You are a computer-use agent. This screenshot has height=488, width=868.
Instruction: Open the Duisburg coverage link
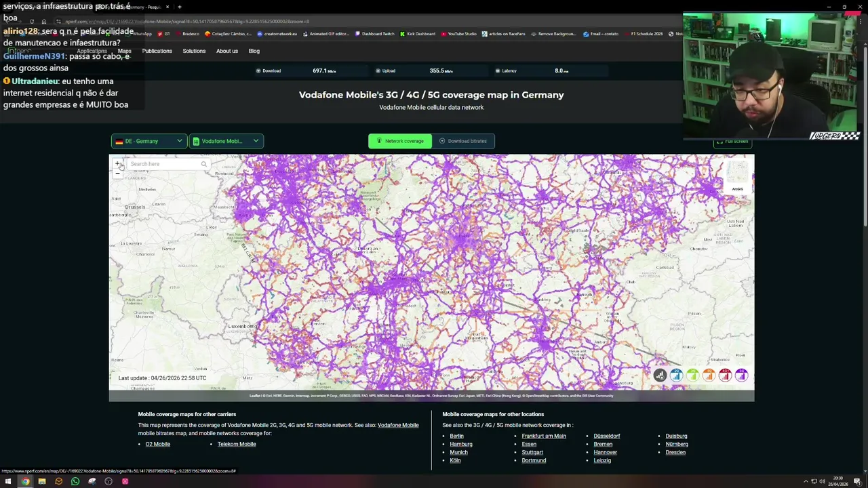click(x=676, y=436)
